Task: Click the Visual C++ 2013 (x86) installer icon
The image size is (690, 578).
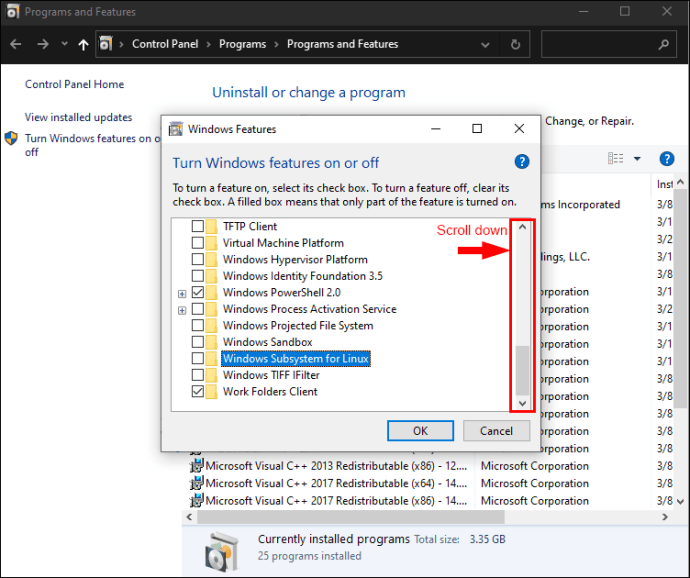Action: 197,465
